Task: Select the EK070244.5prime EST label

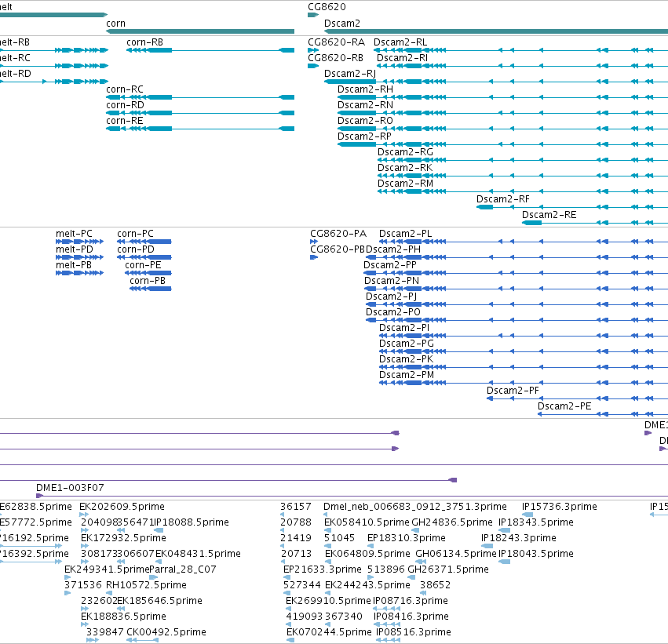Action: pyautogui.click(x=330, y=632)
